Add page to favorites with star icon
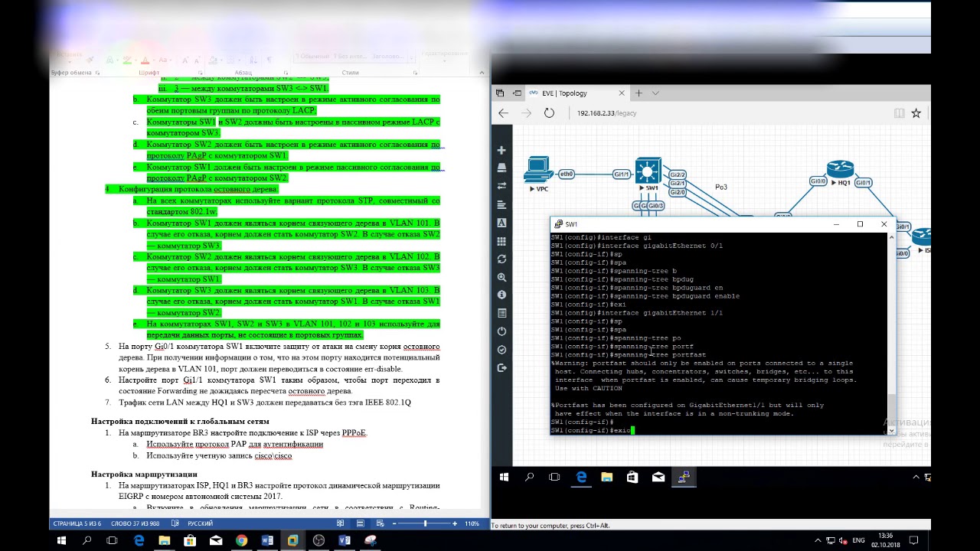Screen dimensions: 980x551 pos(916,113)
